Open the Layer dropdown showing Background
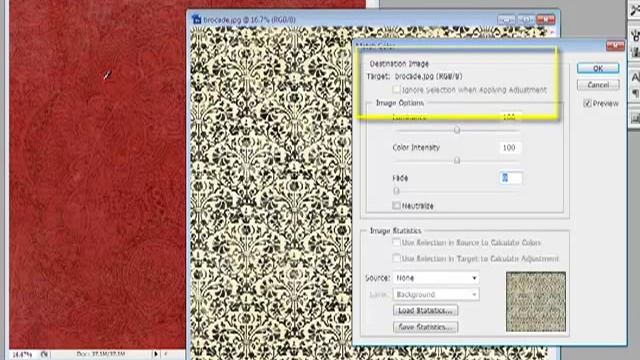The width and height of the screenshot is (640, 360). pyautogui.click(x=436, y=294)
